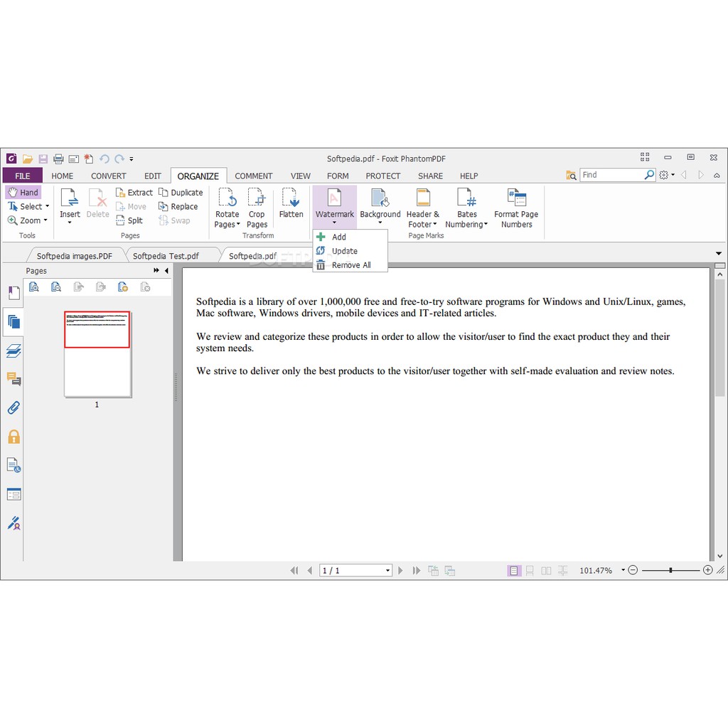Open Header & Footer dropdown
Screen dimensions: 728x728
(422, 208)
